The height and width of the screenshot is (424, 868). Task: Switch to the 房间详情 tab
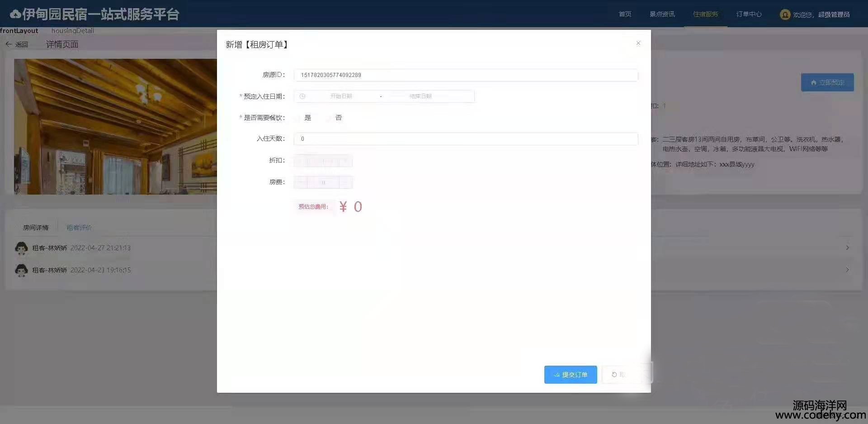pos(36,228)
